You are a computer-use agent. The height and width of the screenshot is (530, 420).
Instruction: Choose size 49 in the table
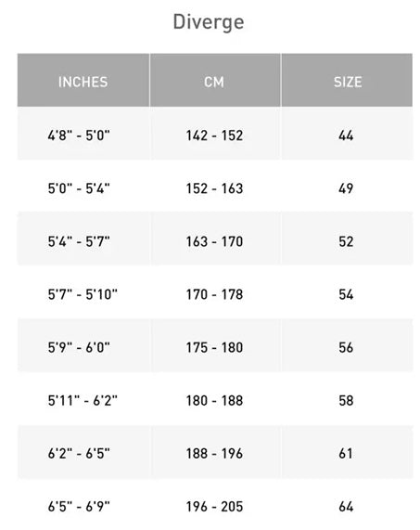tap(346, 188)
